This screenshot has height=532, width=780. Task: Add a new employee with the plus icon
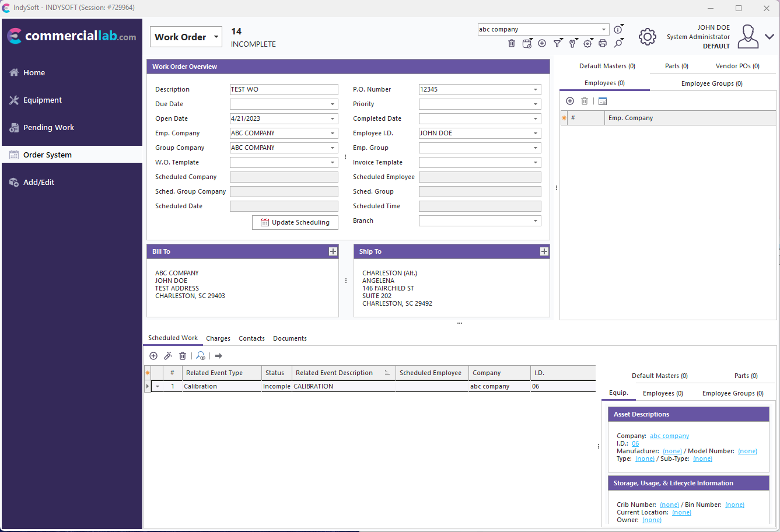[x=570, y=101]
